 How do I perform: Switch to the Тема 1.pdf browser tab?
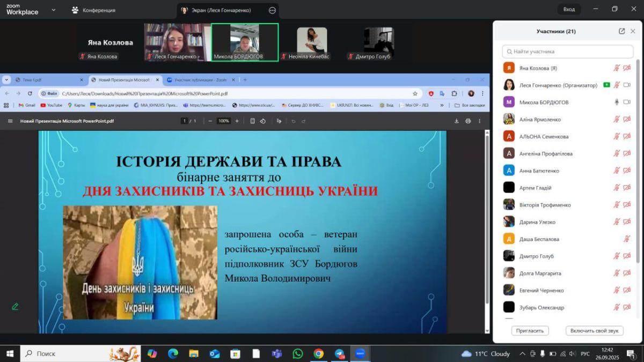coord(46,80)
